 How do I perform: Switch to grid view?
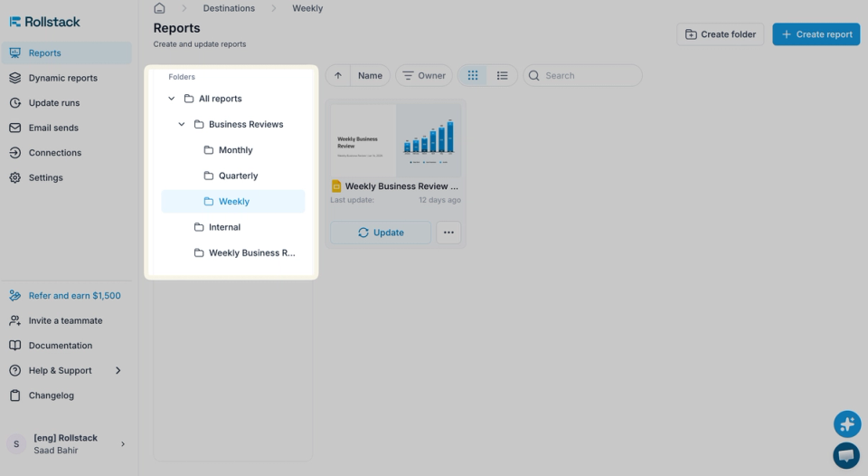pos(472,75)
